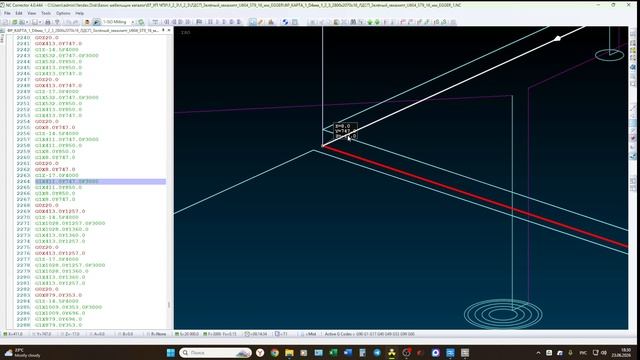Click the Z=-17.0 status bar field
640x360 pixels.
[70, 334]
